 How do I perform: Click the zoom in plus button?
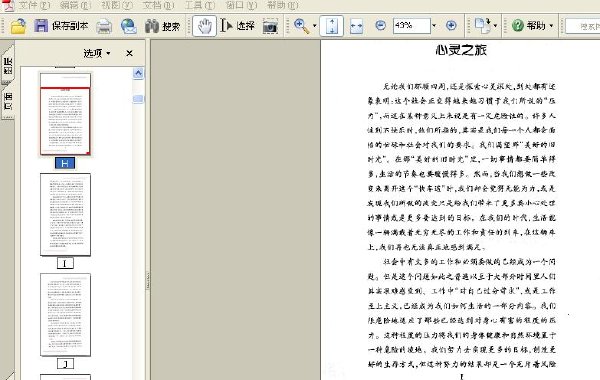point(451,26)
